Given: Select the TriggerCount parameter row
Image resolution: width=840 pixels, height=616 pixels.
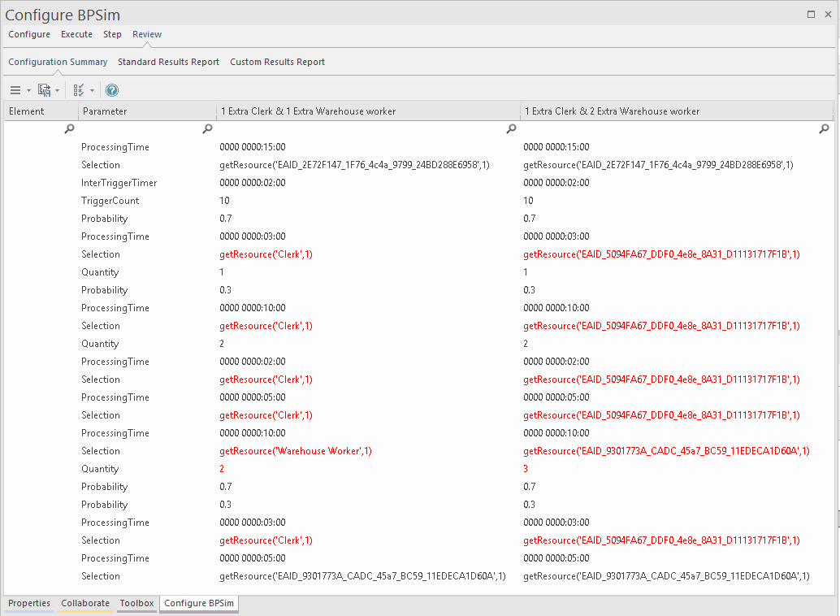Looking at the screenshot, I should point(110,201).
